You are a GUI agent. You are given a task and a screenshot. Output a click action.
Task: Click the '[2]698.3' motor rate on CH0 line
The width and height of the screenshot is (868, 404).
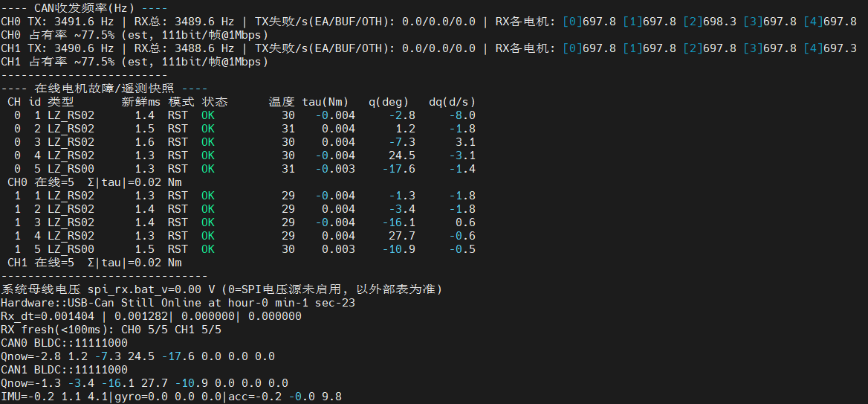coord(710,21)
